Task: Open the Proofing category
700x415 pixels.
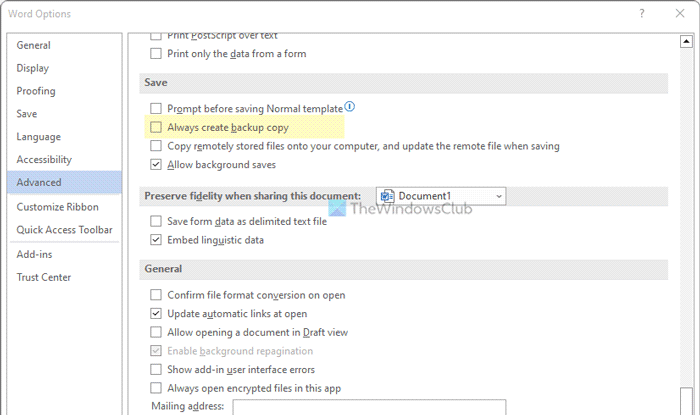Action: click(64, 91)
